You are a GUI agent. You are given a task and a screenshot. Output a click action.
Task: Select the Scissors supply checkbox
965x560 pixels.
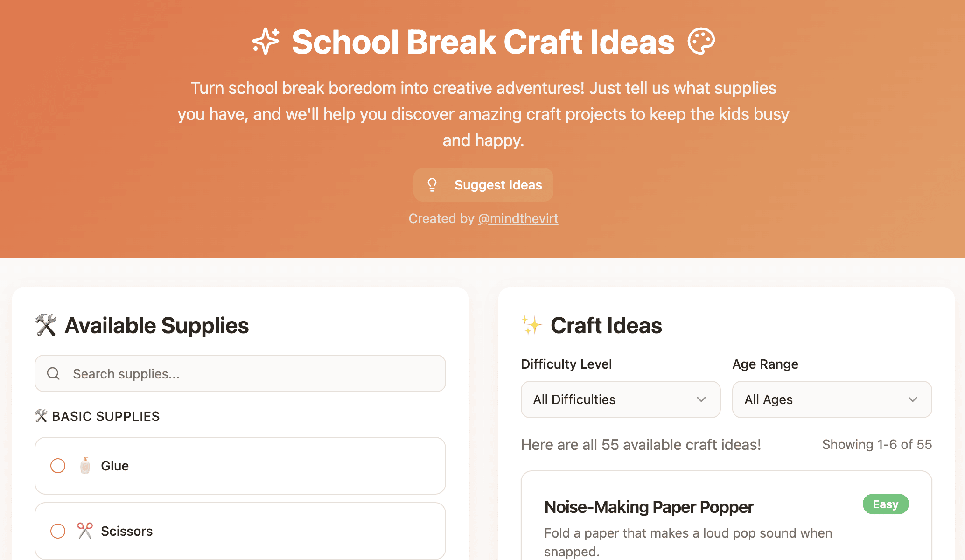click(58, 531)
